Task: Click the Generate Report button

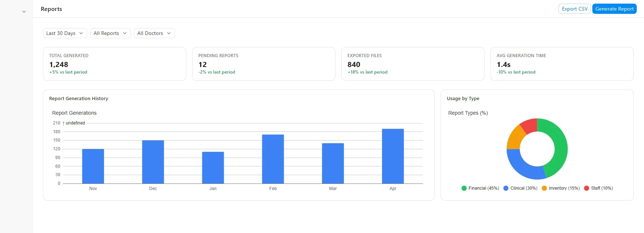Action: pos(615,9)
